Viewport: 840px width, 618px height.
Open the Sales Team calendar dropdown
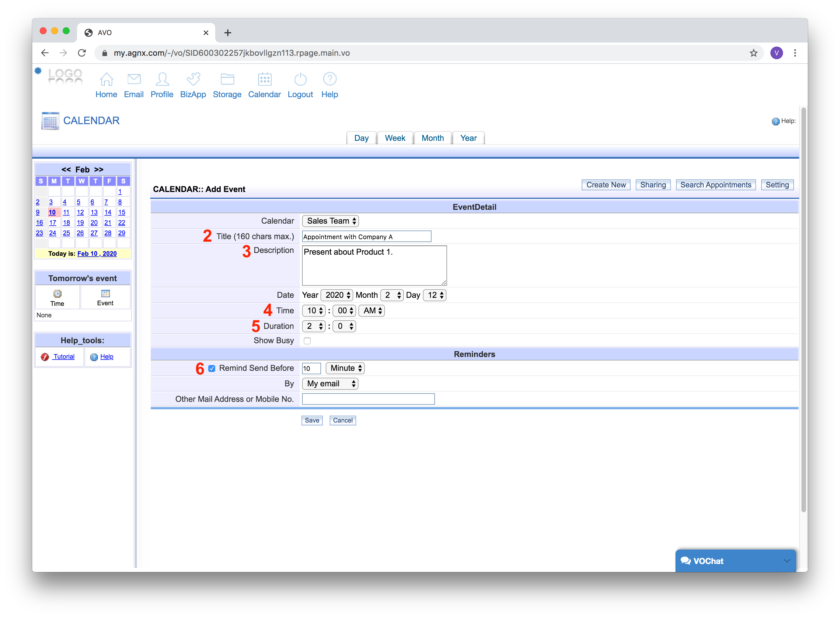point(331,221)
